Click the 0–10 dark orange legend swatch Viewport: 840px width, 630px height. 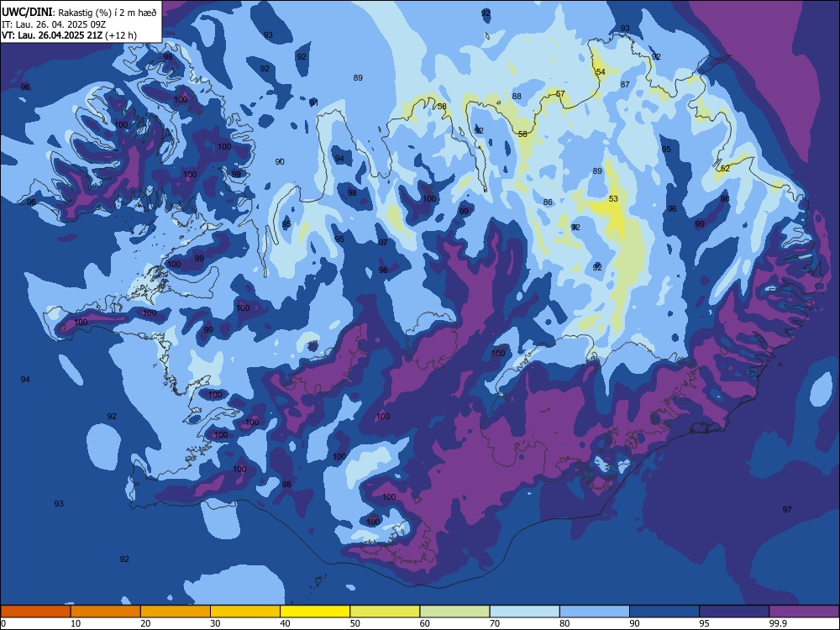pyautogui.click(x=35, y=612)
